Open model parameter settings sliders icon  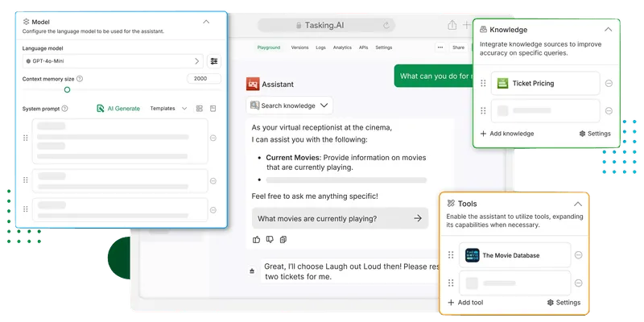214,61
